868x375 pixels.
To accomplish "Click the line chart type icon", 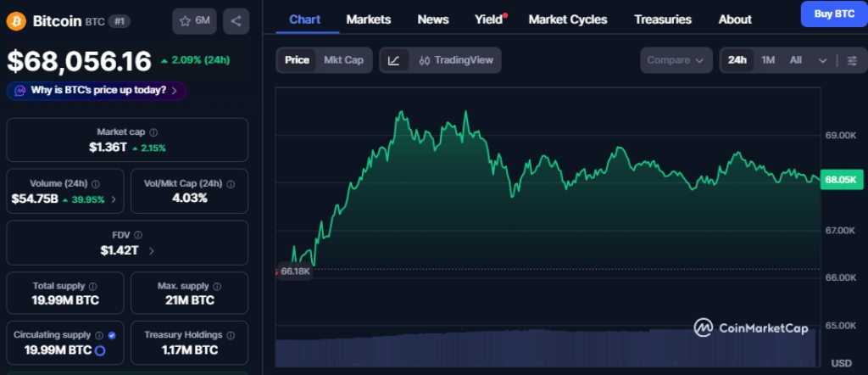I will (x=393, y=60).
